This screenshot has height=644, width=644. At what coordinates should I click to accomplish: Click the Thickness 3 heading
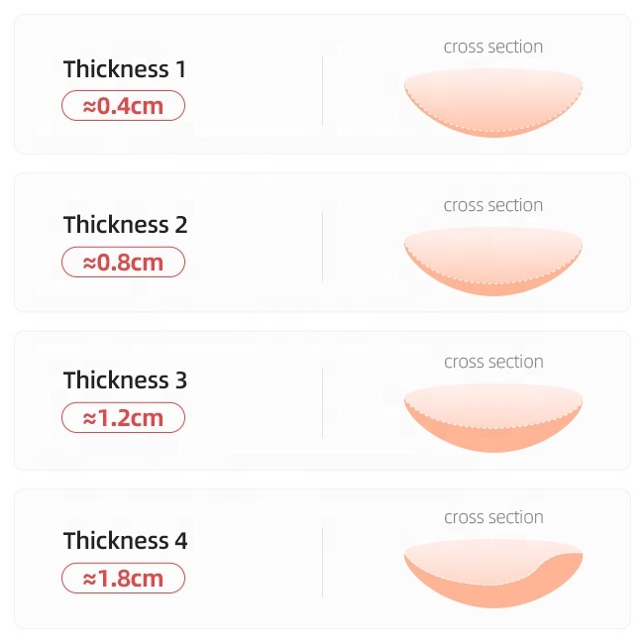click(125, 380)
